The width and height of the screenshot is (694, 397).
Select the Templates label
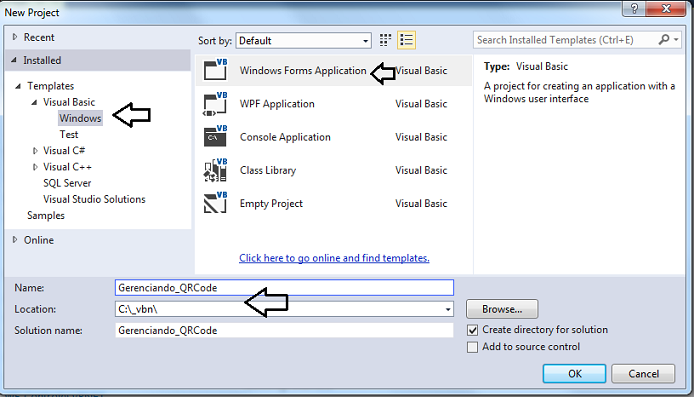tap(50, 86)
